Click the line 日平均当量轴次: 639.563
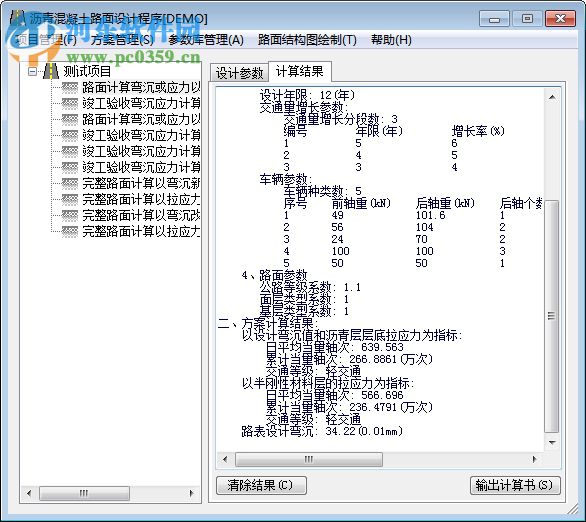The height and width of the screenshot is (522, 586). tap(334, 347)
